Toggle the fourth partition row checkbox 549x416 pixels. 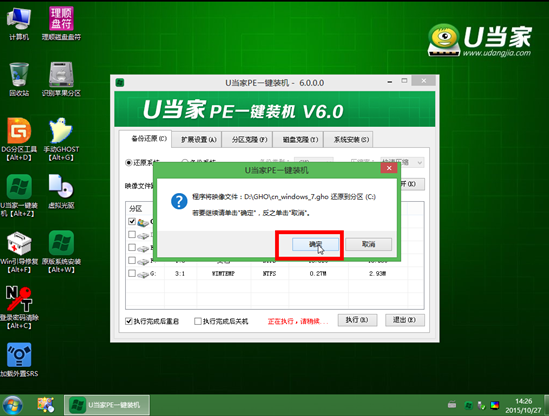pyautogui.click(x=132, y=260)
